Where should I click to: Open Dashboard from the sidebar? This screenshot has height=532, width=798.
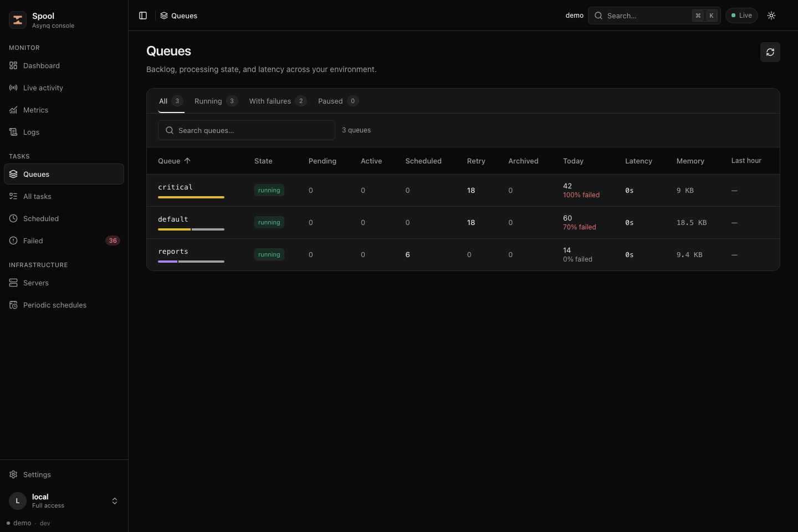pyautogui.click(x=64, y=65)
